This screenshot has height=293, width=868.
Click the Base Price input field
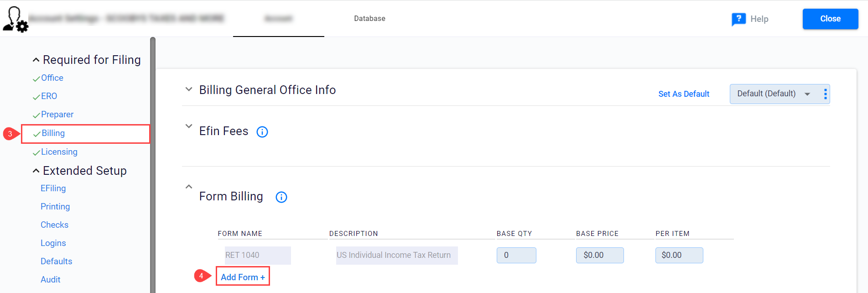pos(599,255)
